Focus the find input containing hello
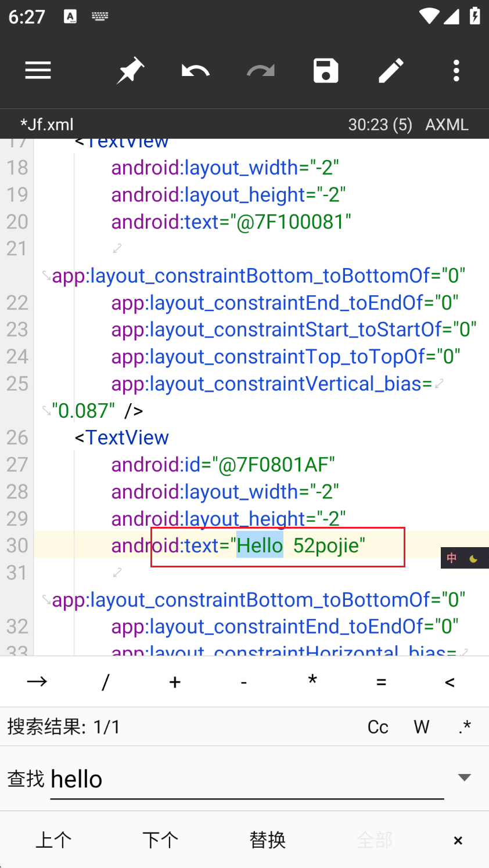 coord(247,779)
